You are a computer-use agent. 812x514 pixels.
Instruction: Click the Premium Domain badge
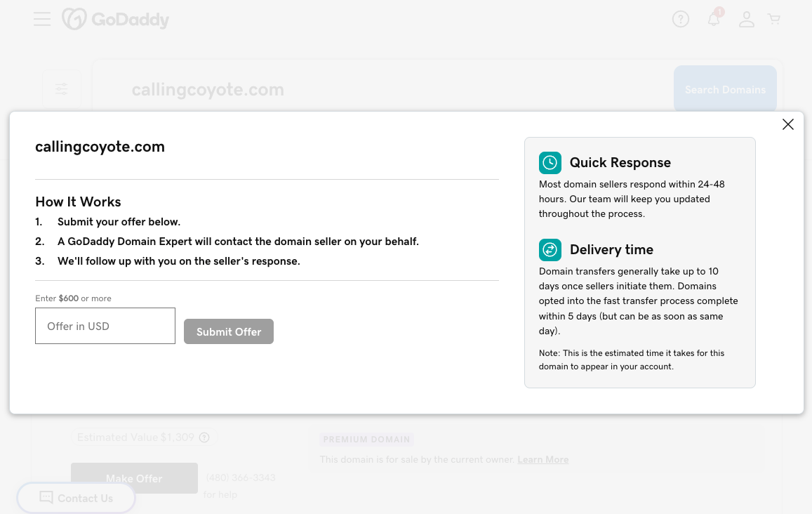[x=366, y=440]
